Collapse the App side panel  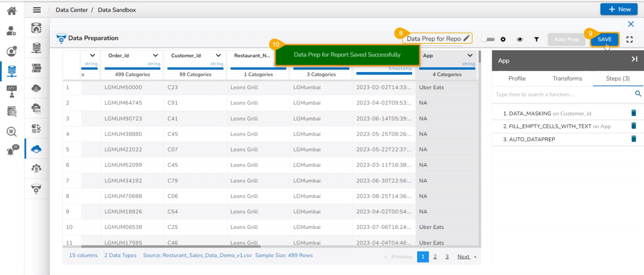pos(634,59)
